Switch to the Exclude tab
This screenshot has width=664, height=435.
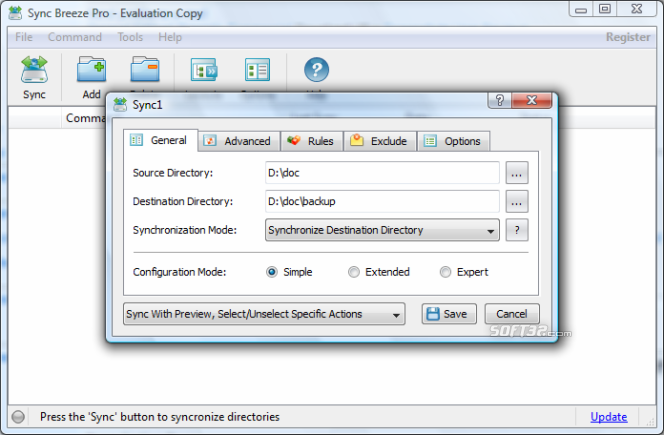pos(380,141)
